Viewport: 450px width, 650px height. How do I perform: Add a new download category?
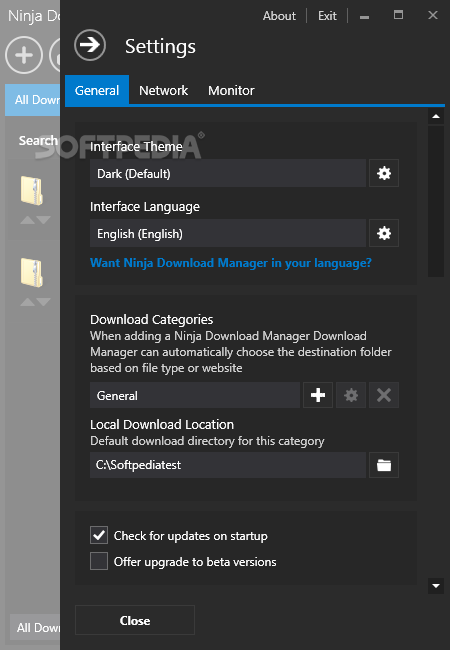coord(318,395)
